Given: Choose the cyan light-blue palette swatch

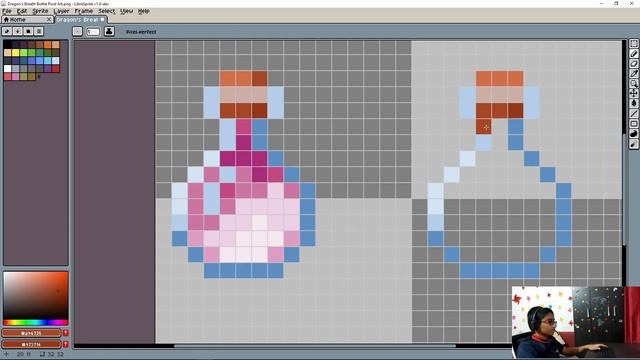Looking at the screenshot, I should click(47, 60).
